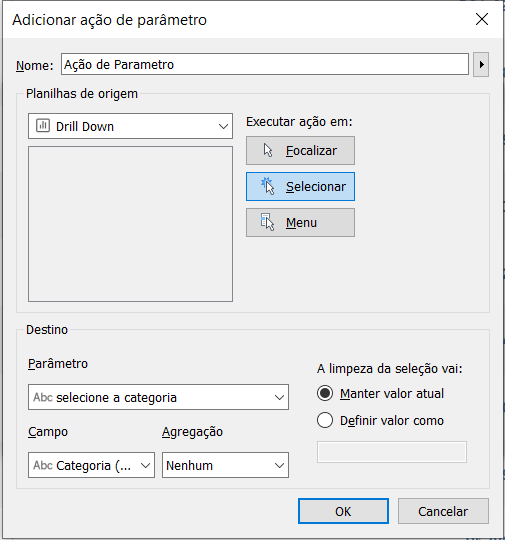Choose Selecionar to run action
Image resolution: width=505 pixels, height=540 pixels.
point(300,186)
